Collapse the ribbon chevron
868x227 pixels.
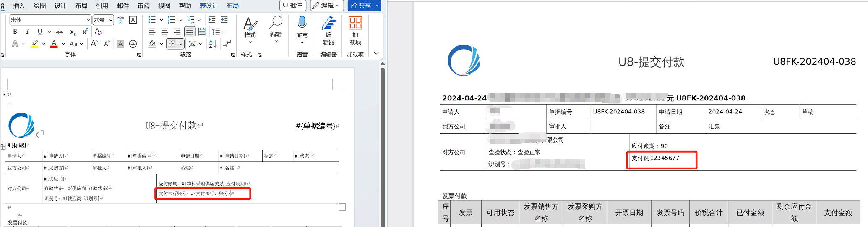(376, 53)
